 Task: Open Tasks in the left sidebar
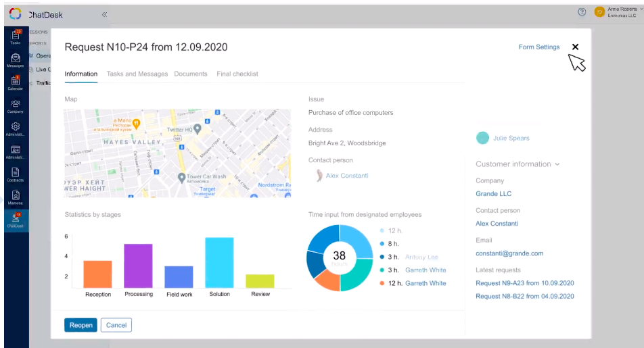(16, 37)
